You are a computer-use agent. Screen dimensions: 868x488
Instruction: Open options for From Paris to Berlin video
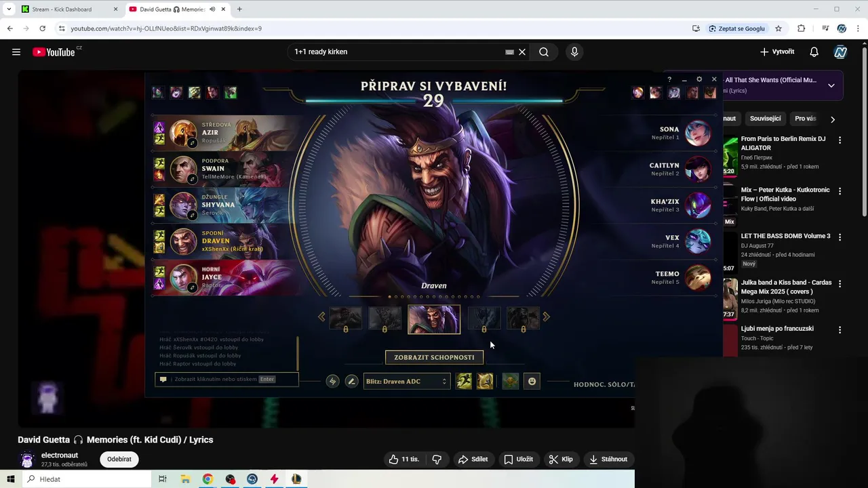840,140
